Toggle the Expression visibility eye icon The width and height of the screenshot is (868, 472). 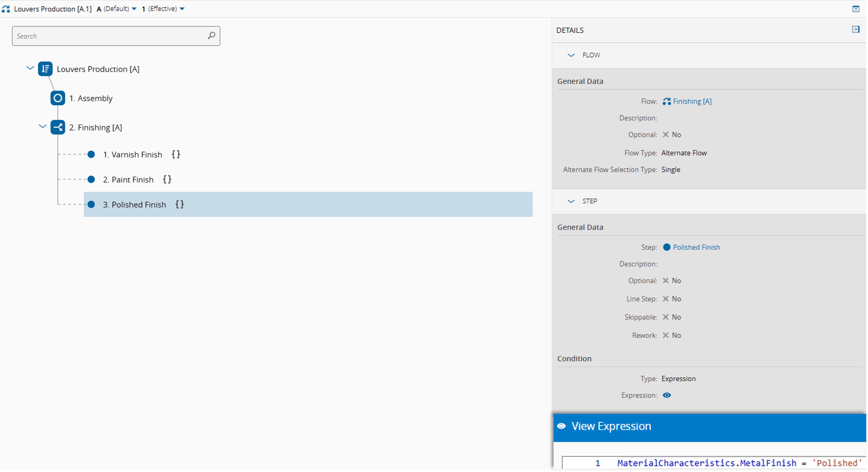667,395
